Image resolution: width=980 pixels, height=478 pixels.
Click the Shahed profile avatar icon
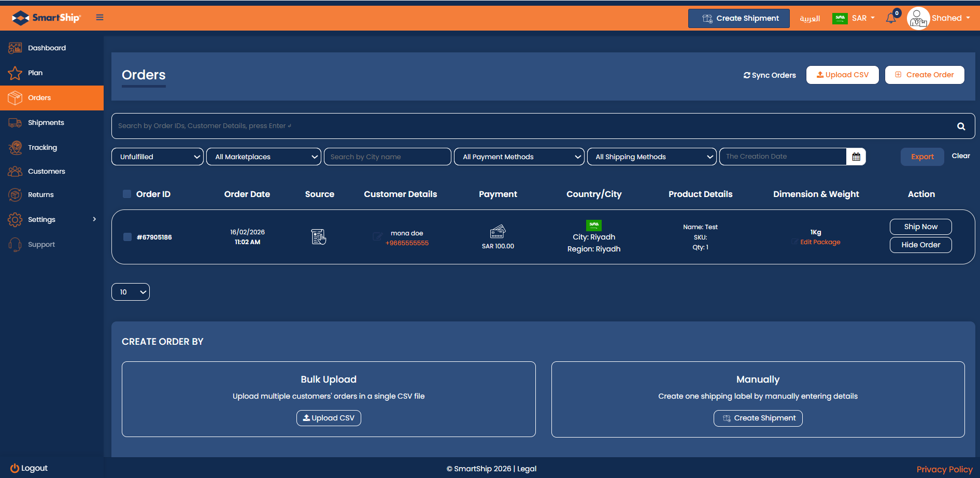tap(918, 19)
